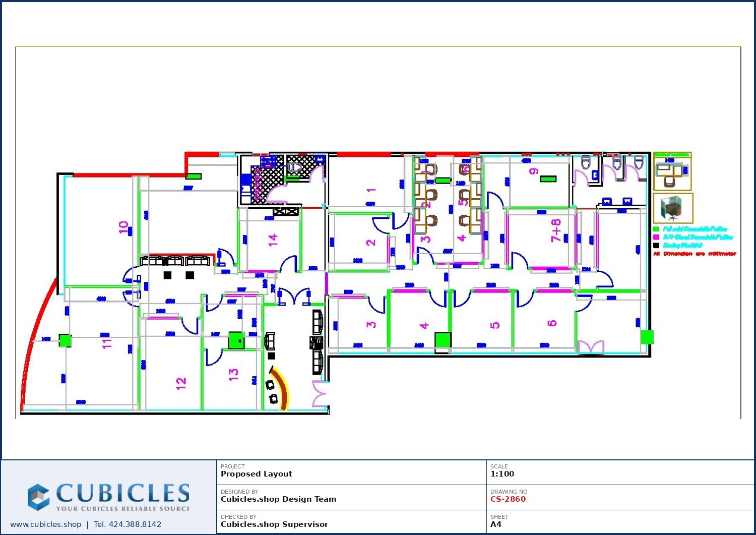756x535 pixels.
Task: Select the 1:100 scale value
Action: click(502, 474)
